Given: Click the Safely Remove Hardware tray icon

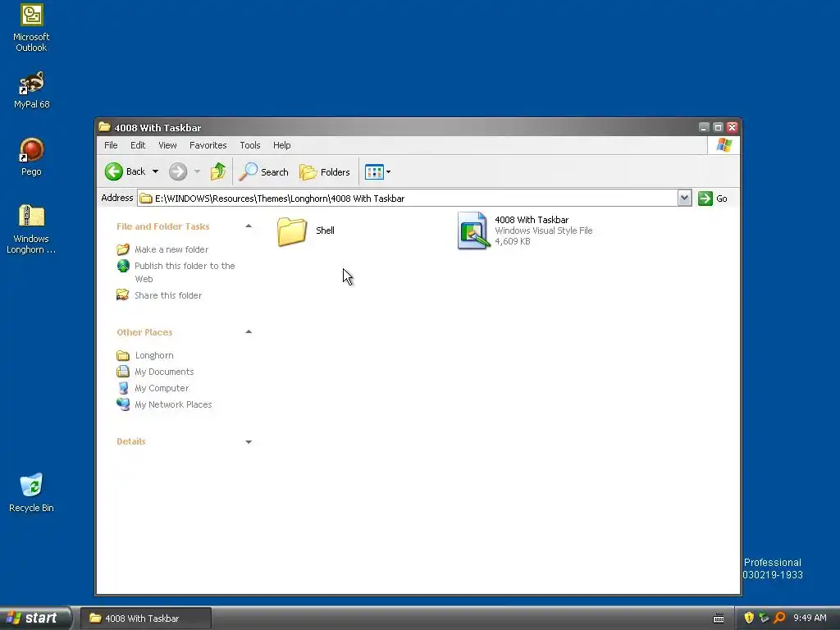Looking at the screenshot, I should [764, 618].
